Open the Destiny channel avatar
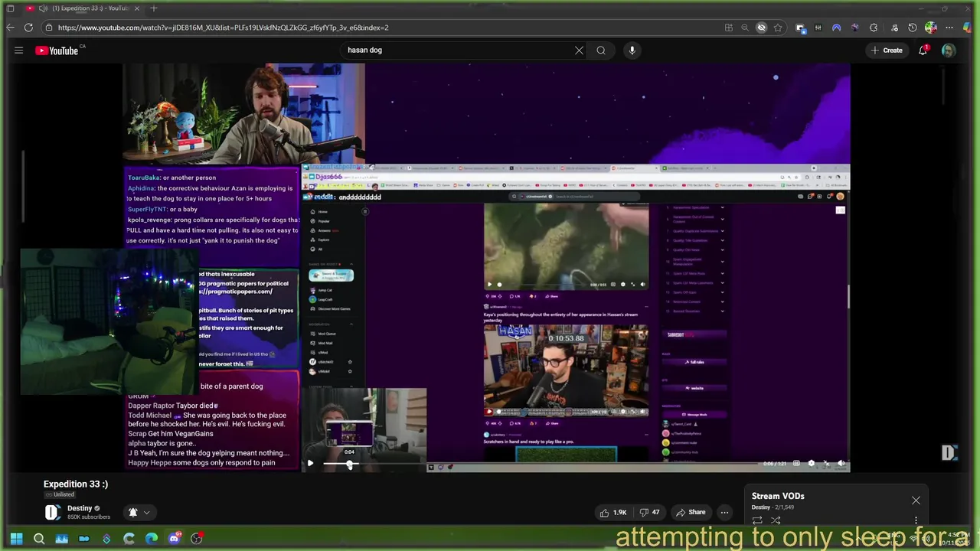The image size is (980, 551). (x=52, y=513)
